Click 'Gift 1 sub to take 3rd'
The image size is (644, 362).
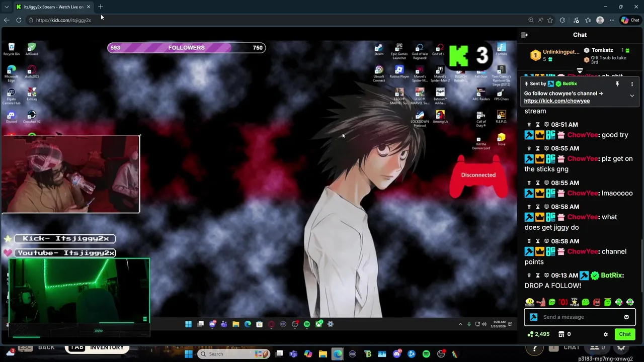coord(608,60)
